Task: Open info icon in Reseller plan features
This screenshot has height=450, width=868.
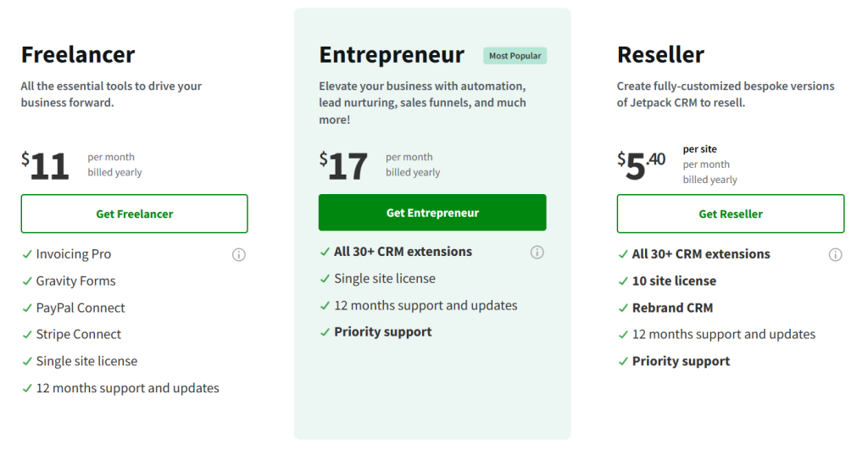Action: click(x=835, y=254)
